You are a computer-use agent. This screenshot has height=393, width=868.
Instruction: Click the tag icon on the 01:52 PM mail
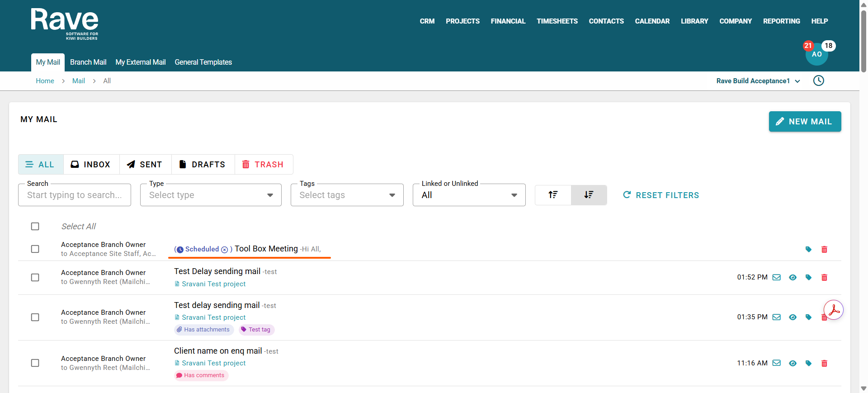tap(808, 277)
